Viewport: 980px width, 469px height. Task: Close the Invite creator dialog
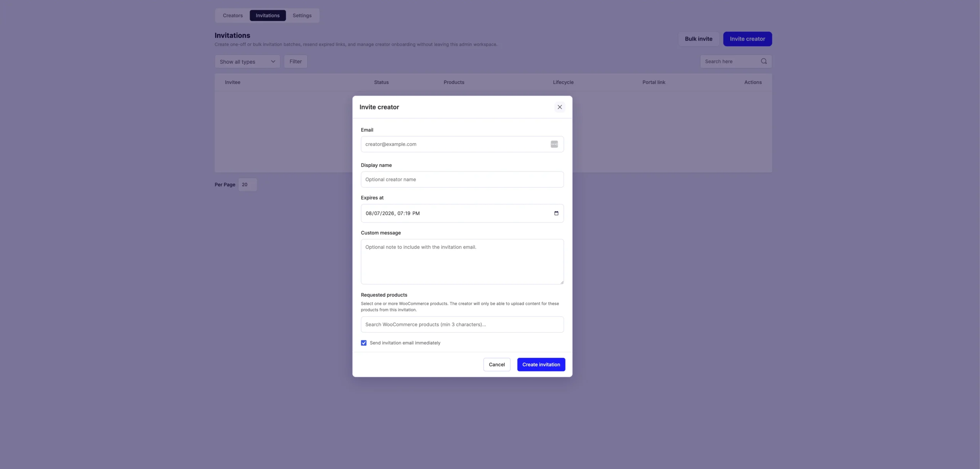tap(560, 107)
